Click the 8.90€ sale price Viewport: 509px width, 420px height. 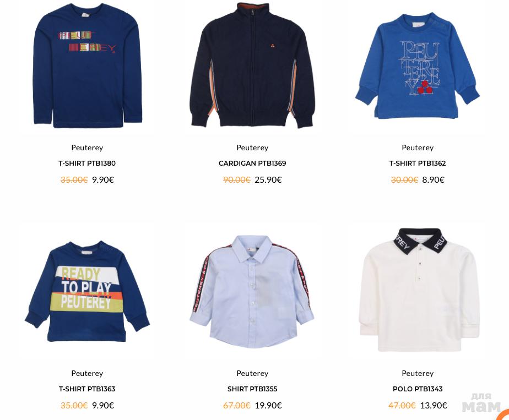point(433,179)
